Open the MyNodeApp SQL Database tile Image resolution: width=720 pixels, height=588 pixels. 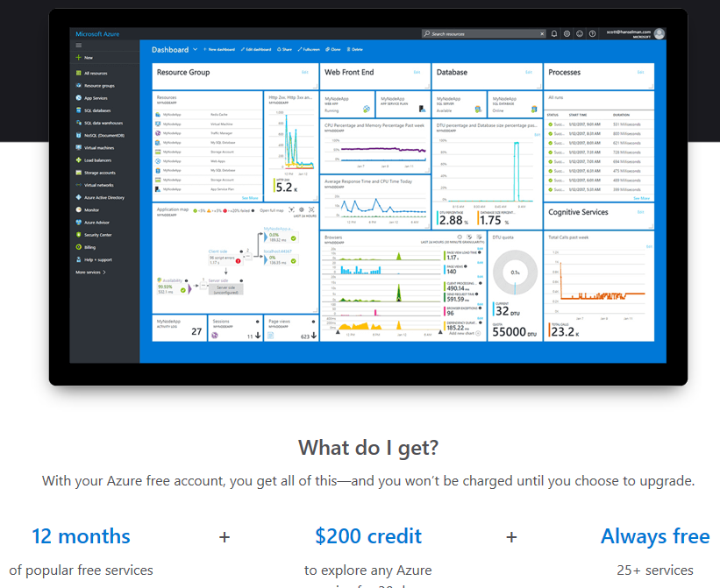(515, 104)
